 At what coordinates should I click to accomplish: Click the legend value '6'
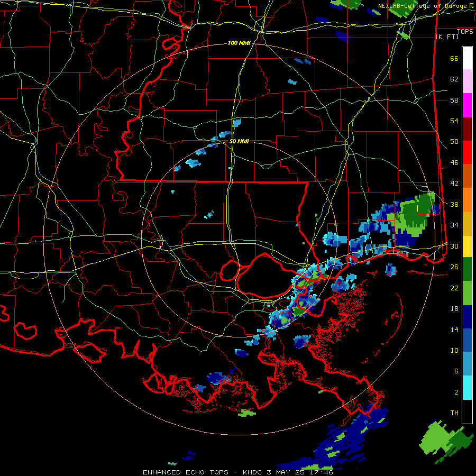click(x=456, y=371)
